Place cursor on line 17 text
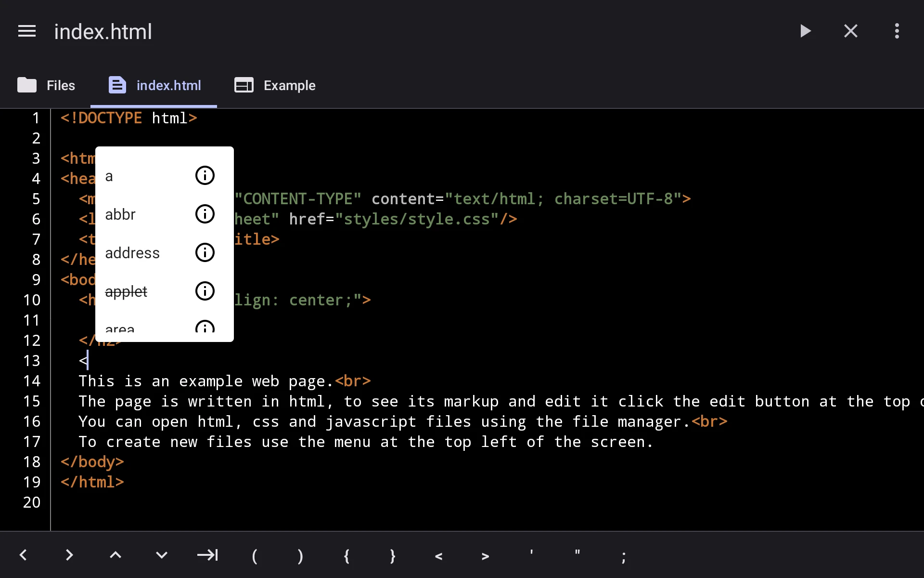Screen dimensions: 924x578 366,442
